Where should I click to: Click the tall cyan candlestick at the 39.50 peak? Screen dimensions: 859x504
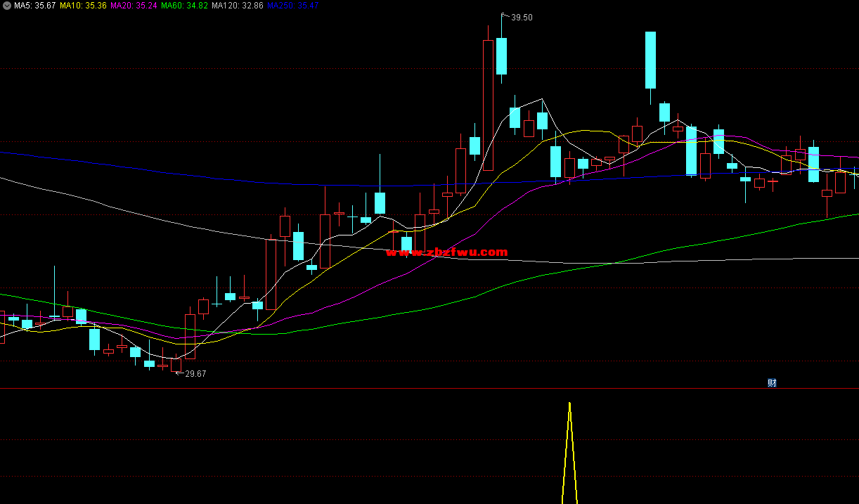point(501,56)
